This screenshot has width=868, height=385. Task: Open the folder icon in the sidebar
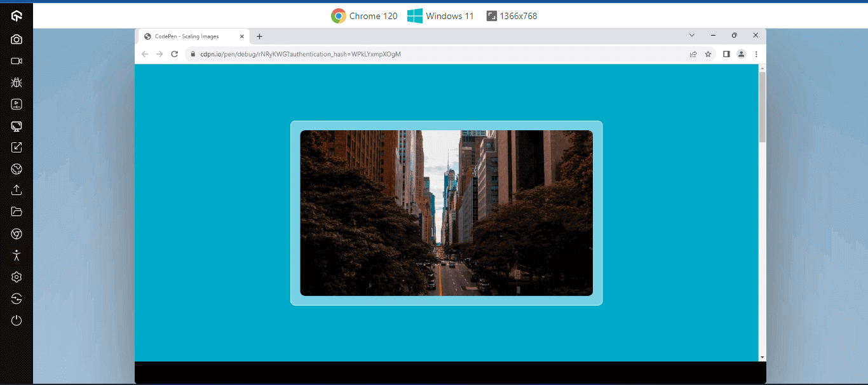click(x=17, y=212)
